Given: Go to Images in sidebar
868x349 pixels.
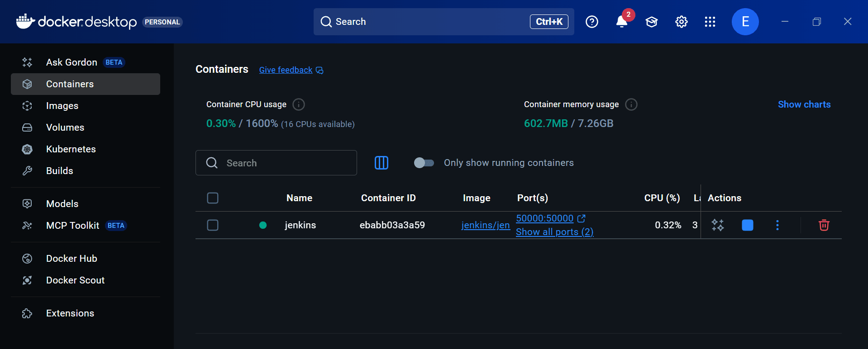Looking at the screenshot, I should click(x=62, y=106).
